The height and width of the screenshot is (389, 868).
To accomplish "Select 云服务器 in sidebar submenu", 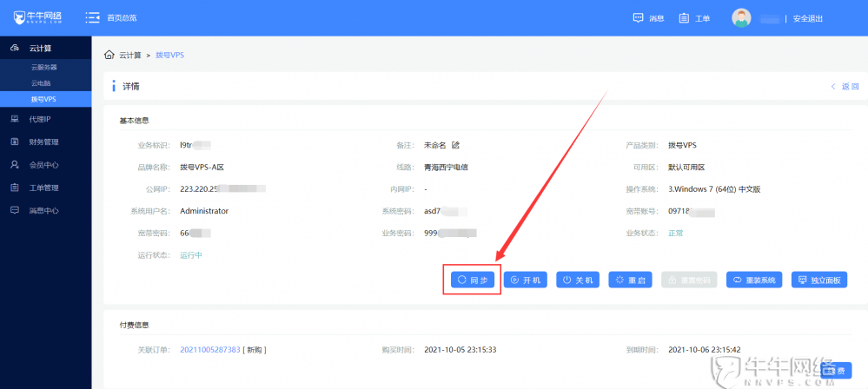I will pyautogui.click(x=44, y=67).
